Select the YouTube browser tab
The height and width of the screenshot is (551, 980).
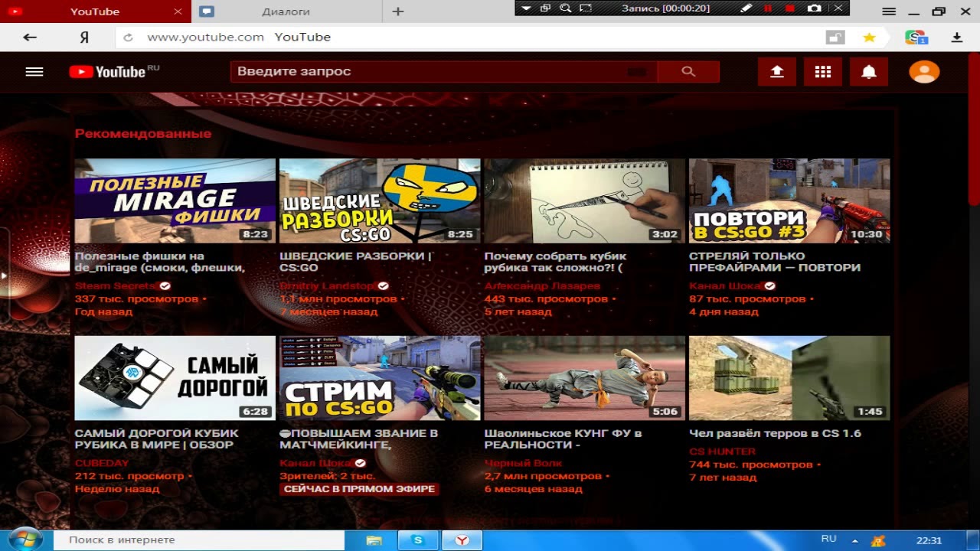[x=95, y=11]
